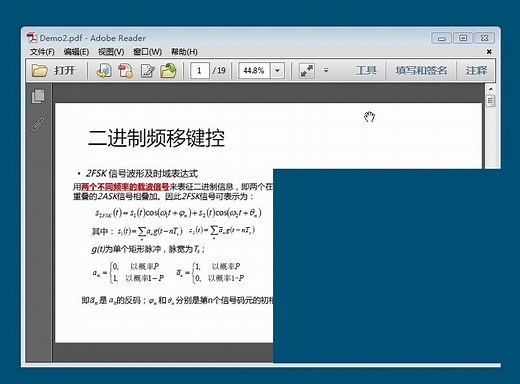Click the heading 二进制频移键控
This screenshot has height=384, width=520.
156,137
